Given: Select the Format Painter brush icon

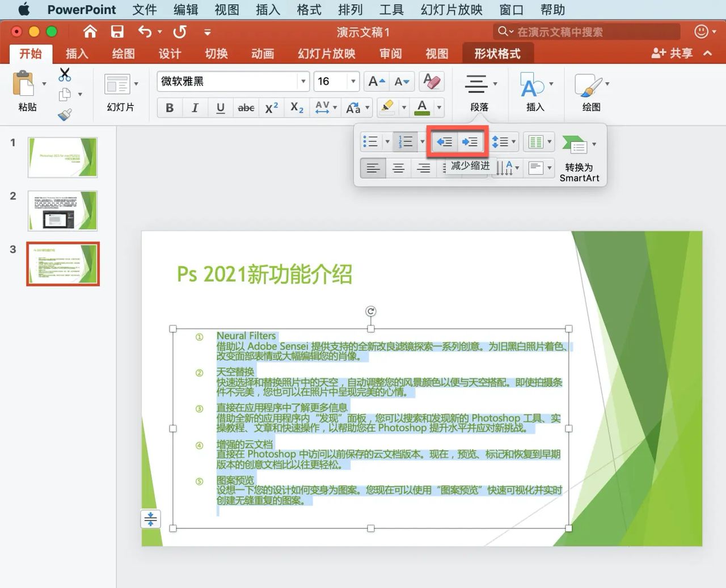Looking at the screenshot, I should (65, 114).
